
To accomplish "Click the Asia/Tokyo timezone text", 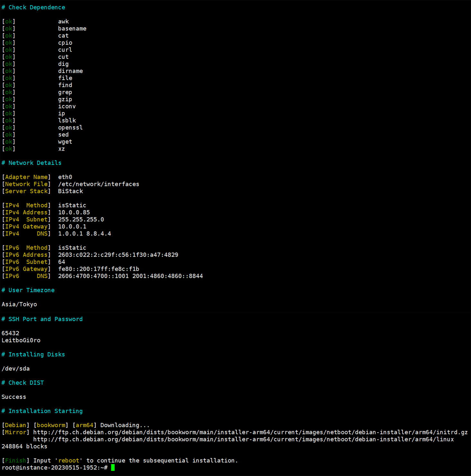I will pyautogui.click(x=19, y=304).
